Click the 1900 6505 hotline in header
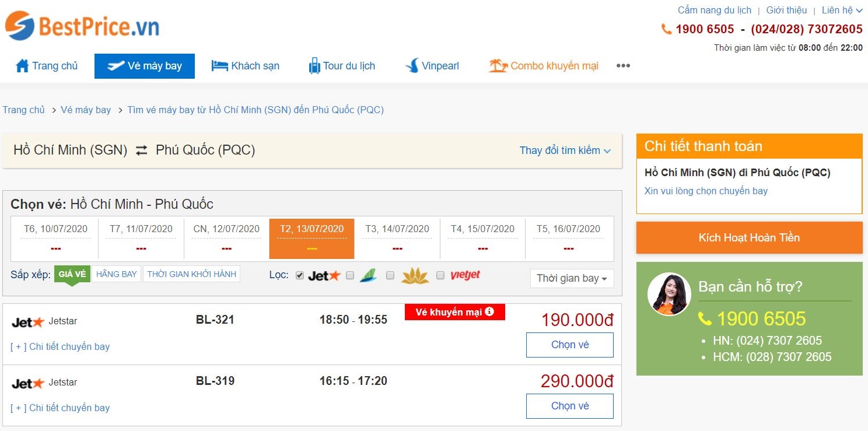The height and width of the screenshot is (431, 868). coord(705,29)
